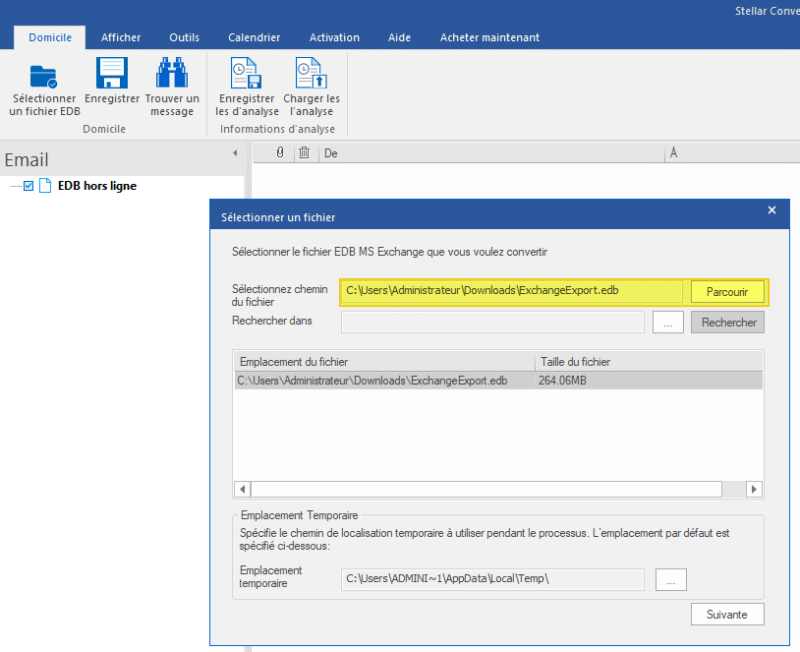Click the Sélectionner un fichier EDB icon
800x652 pixels.
point(44,75)
